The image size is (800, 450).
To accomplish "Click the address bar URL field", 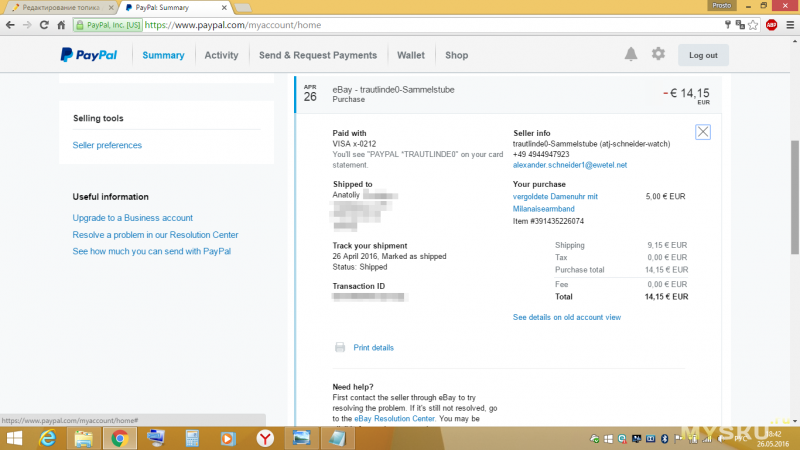I will click(431, 25).
